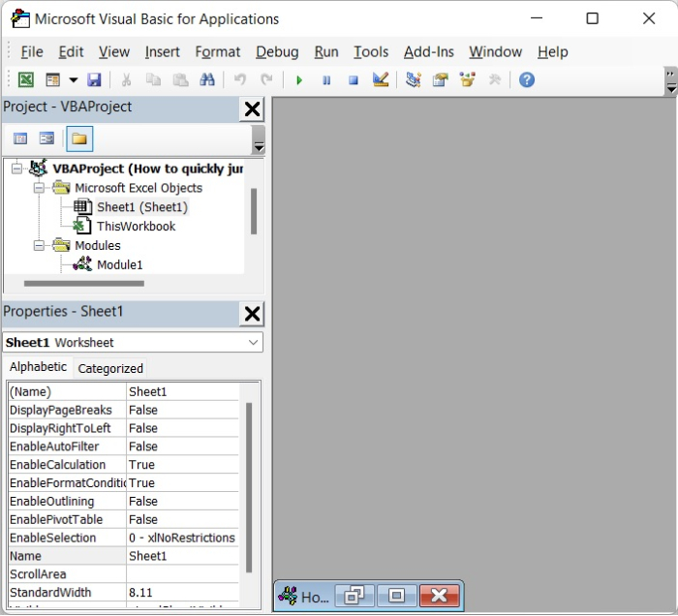This screenshot has height=616, width=678.
Task: Click the Cut scissors icon
Action: point(126,80)
